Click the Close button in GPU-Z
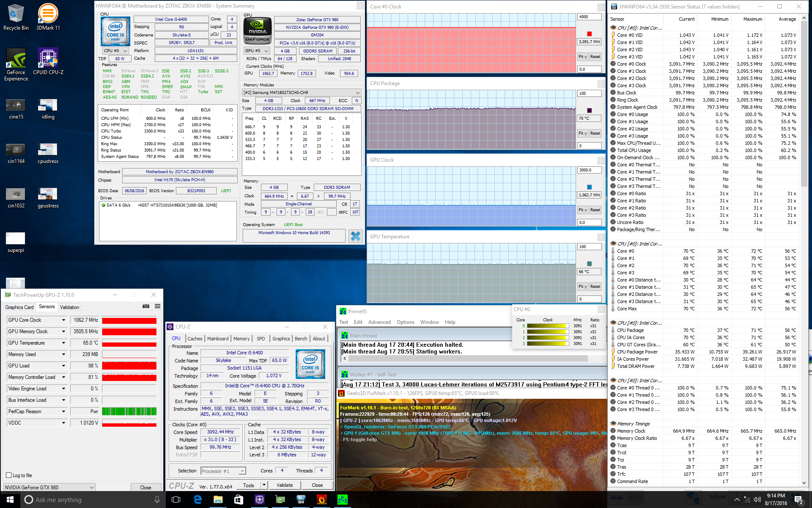The image size is (812, 508). (x=145, y=487)
